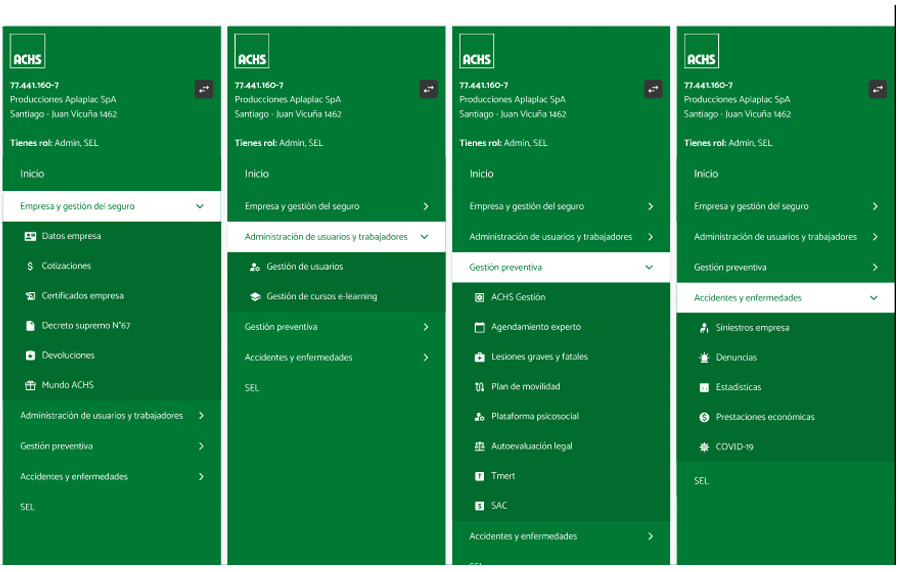
Task: Open Inicio in the first panel
Action: click(x=32, y=174)
